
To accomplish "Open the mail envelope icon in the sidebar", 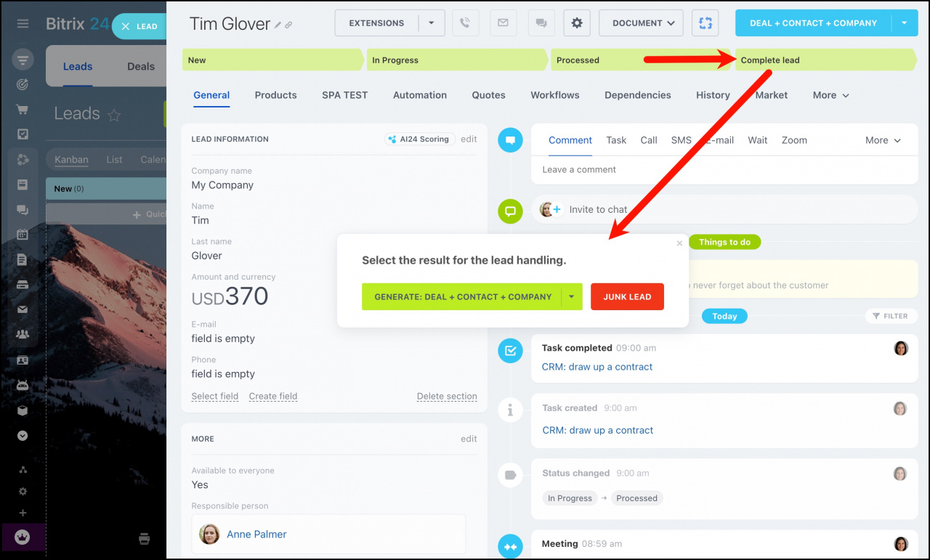I will click(23, 309).
